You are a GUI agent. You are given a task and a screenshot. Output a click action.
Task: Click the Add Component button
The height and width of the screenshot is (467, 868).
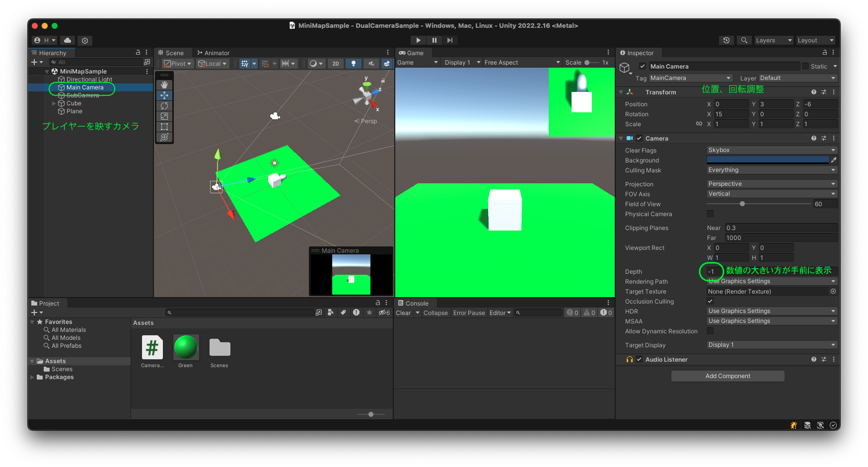click(x=727, y=376)
